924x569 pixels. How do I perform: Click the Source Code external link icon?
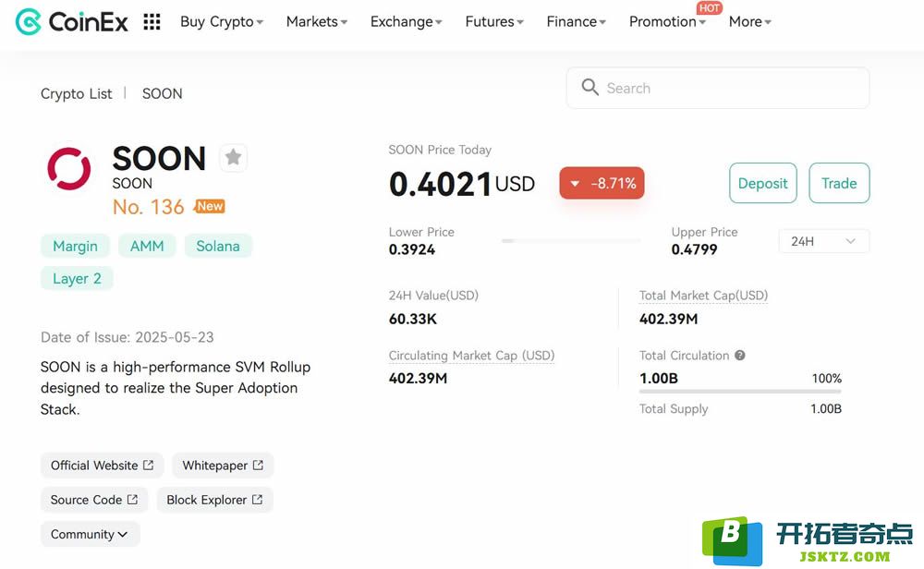coord(132,500)
